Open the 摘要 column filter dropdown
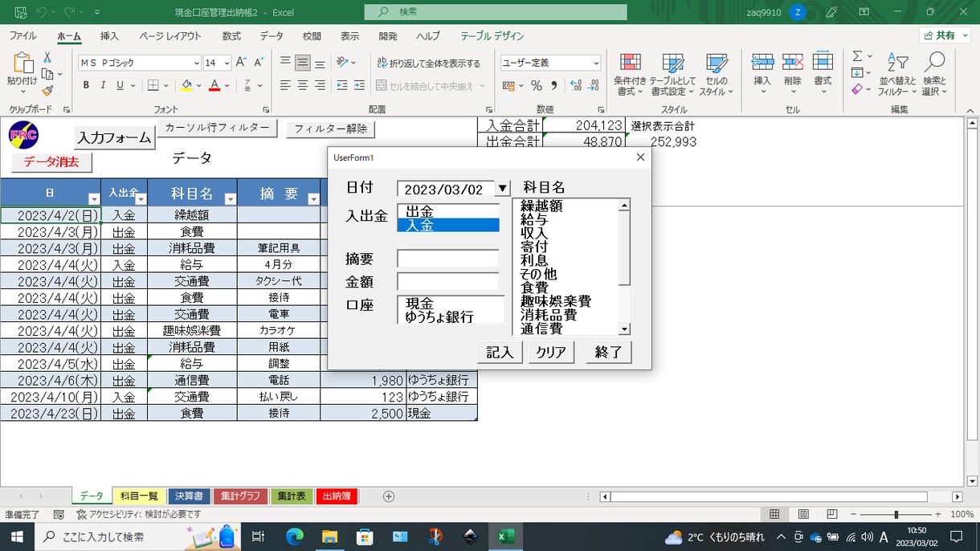This screenshot has height=551, width=980. pos(313,199)
